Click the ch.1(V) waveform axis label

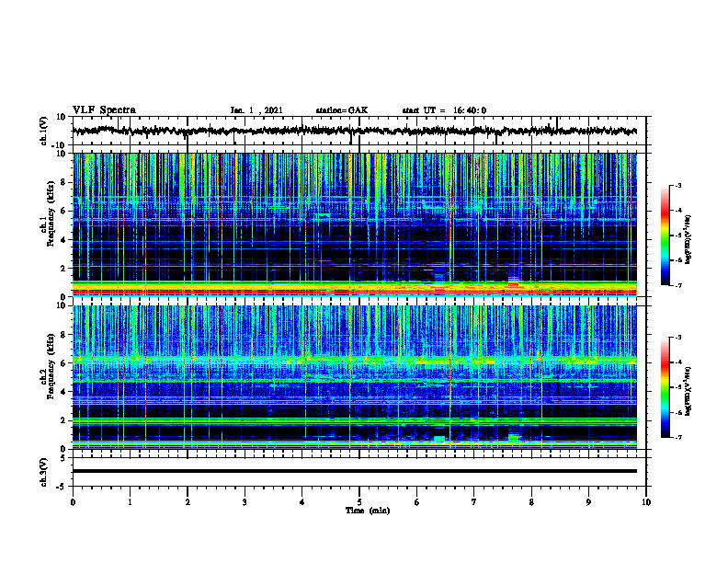click(x=44, y=131)
